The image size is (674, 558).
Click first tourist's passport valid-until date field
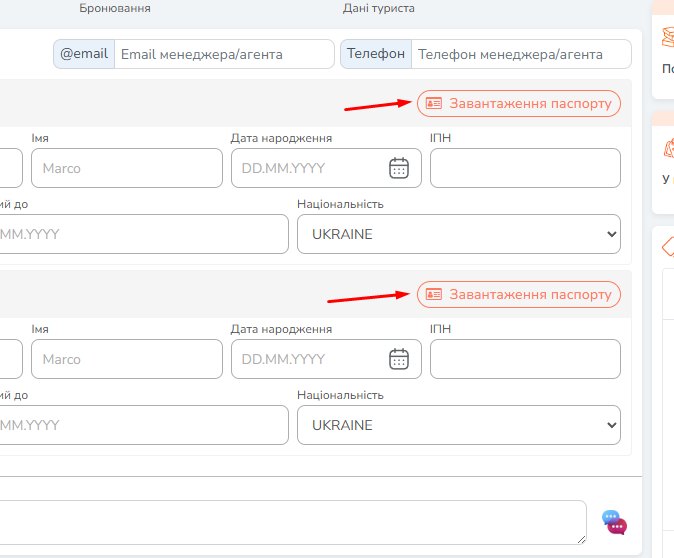[x=144, y=234]
